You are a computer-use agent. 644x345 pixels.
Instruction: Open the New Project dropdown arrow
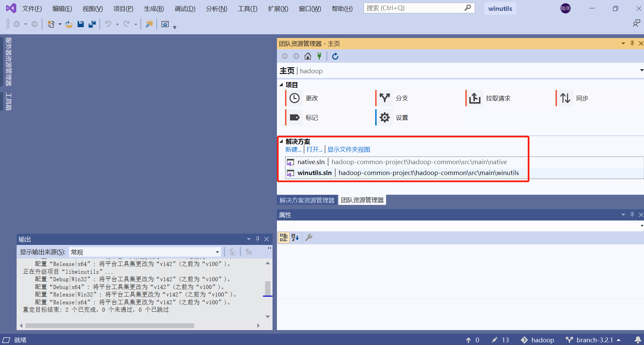tap(60, 24)
